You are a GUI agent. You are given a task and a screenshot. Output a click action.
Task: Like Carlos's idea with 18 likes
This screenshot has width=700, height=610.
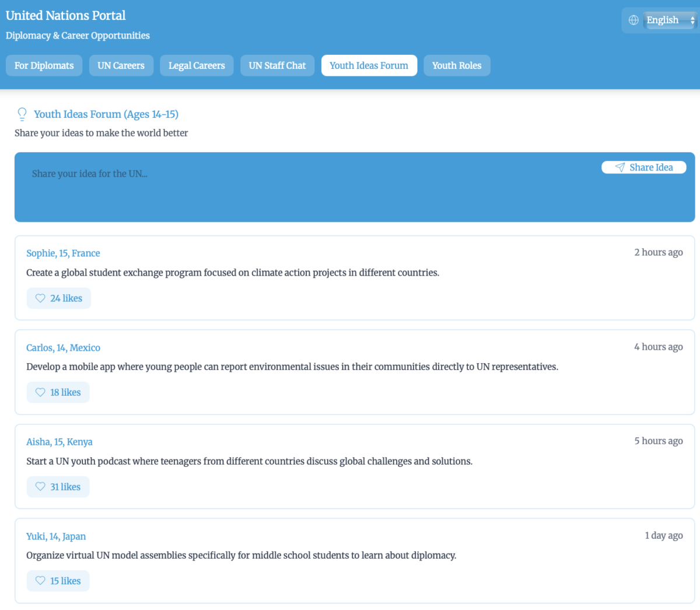click(x=58, y=392)
